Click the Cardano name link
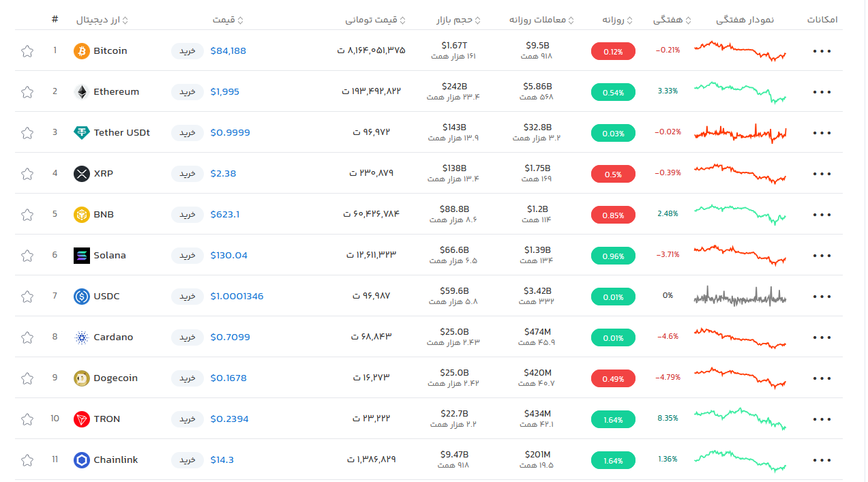Screen dimensions: 868x482 pos(113,337)
